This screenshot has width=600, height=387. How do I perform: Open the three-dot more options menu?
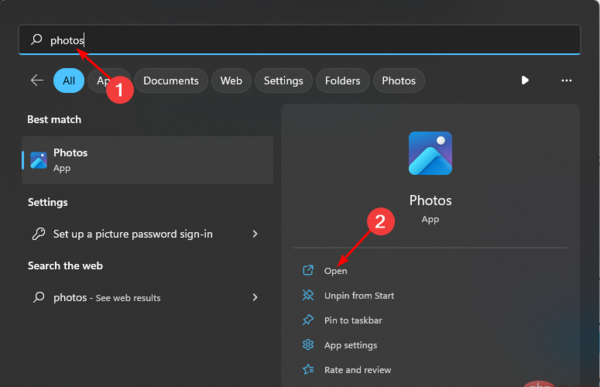coord(566,80)
